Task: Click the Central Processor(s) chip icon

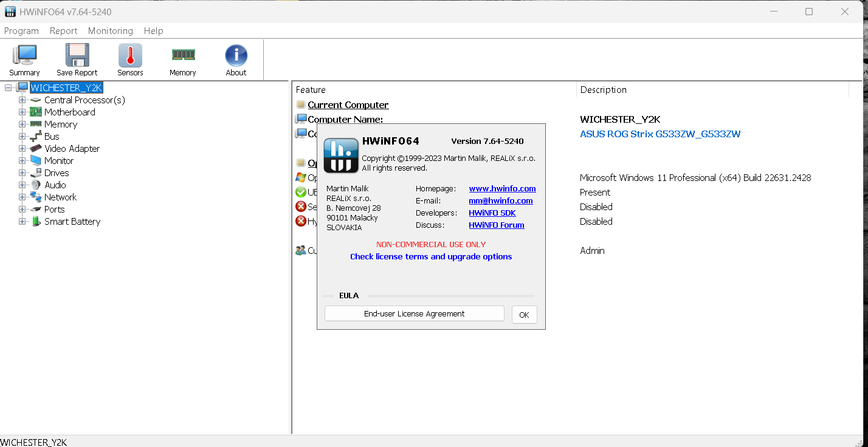Action: coord(36,100)
